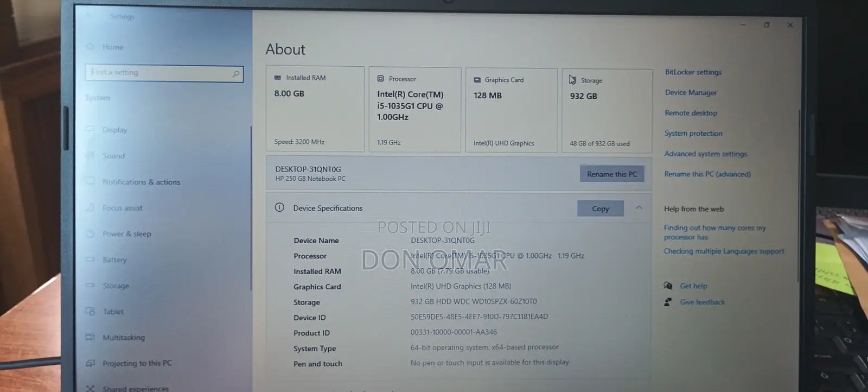Open Rename this PC (advanced) link
868x392 pixels.
pos(707,174)
